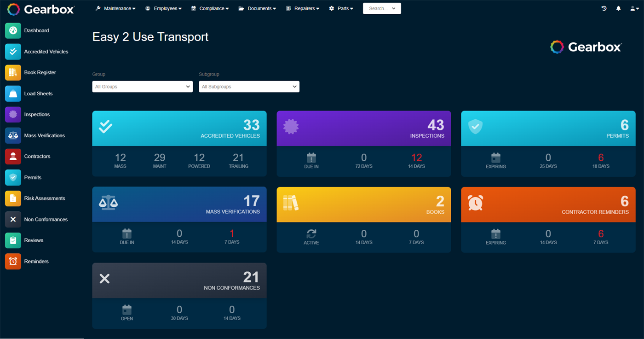This screenshot has width=644, height=339.
Task: Open the Load Sheets sidebar link
Action: [38, 94]
